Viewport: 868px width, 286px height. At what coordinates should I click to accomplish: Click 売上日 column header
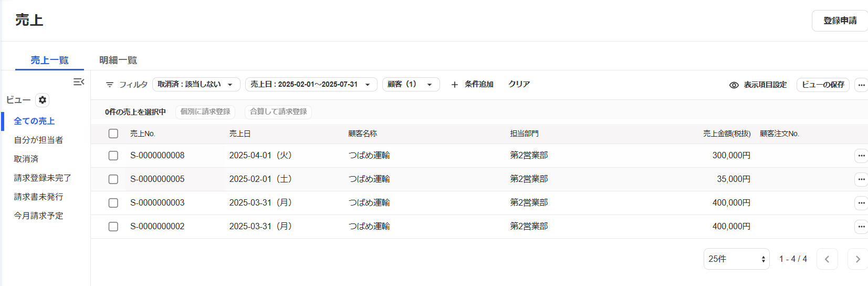240,134
